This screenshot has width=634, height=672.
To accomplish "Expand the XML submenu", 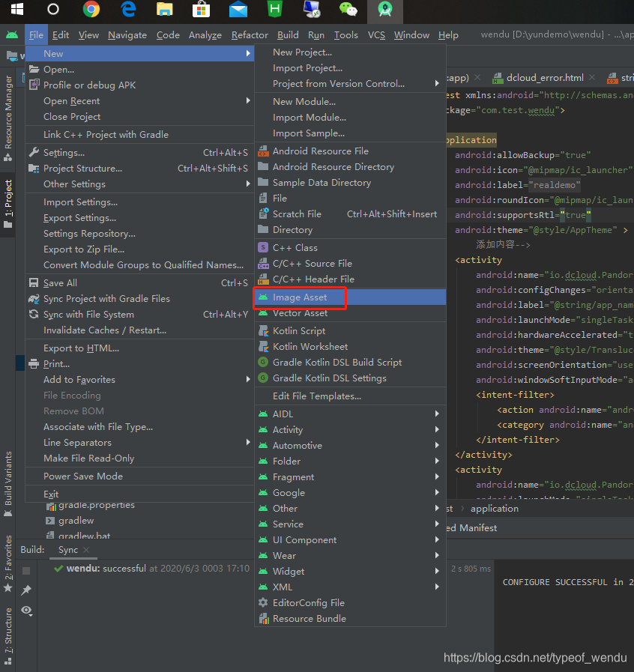I will [350, 587].
